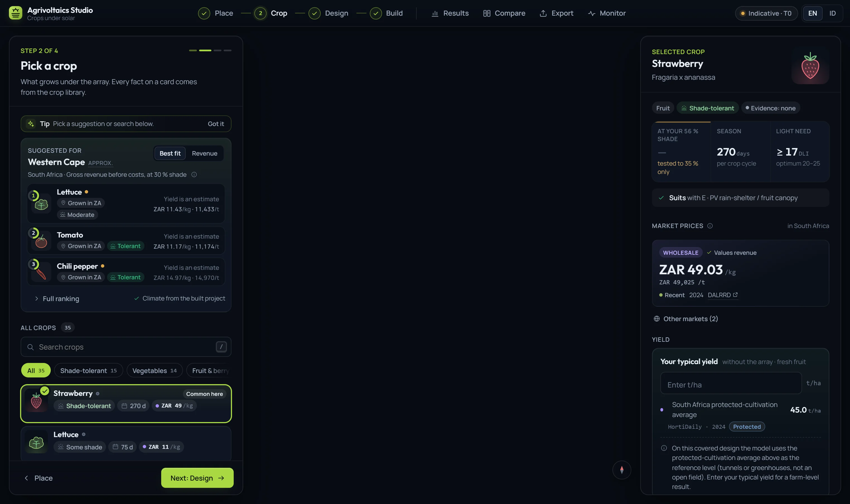Viewport: 850px width, 504px height.
Task: Click the DALRRD external link icon
Action: click(735, 295)
